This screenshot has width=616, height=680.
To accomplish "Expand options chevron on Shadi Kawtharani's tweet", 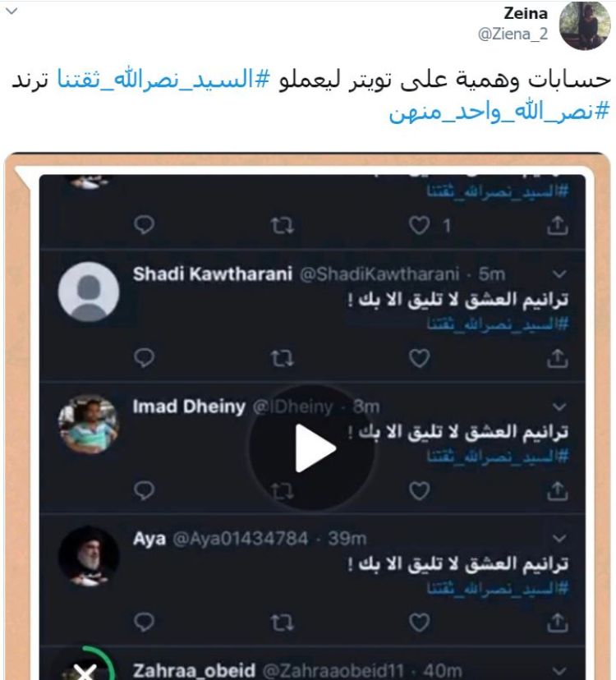I will 559,274.
